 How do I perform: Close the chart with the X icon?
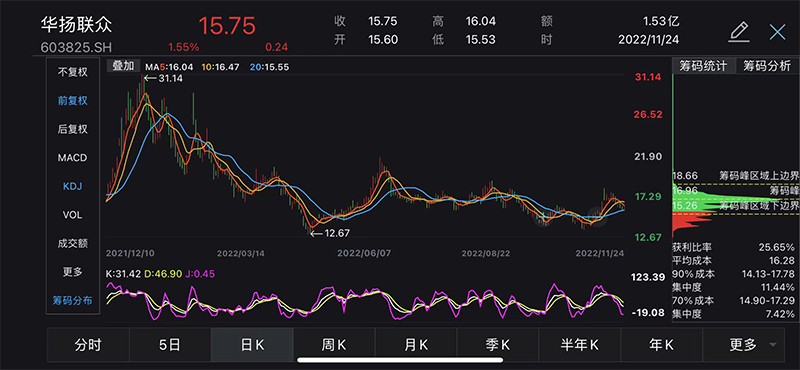[778, 32]
